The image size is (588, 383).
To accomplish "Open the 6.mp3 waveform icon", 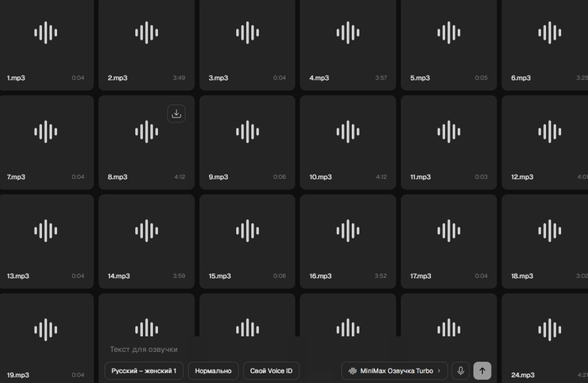I will 549,33.
